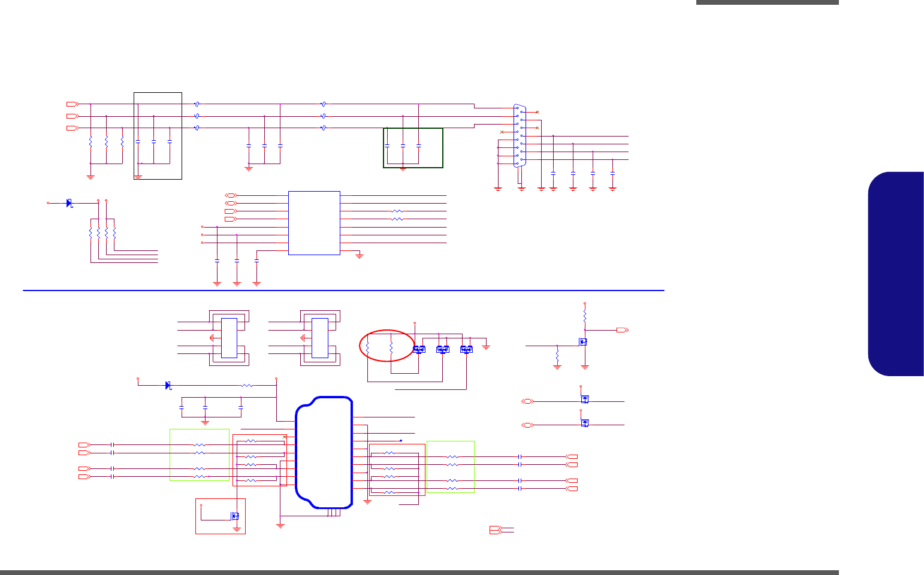
Task: Click the dark blue chapter tab on right edge
Action: 896,274
